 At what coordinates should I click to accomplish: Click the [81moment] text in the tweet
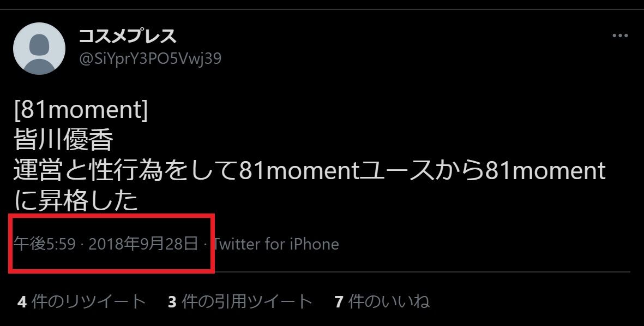point(81,110)
